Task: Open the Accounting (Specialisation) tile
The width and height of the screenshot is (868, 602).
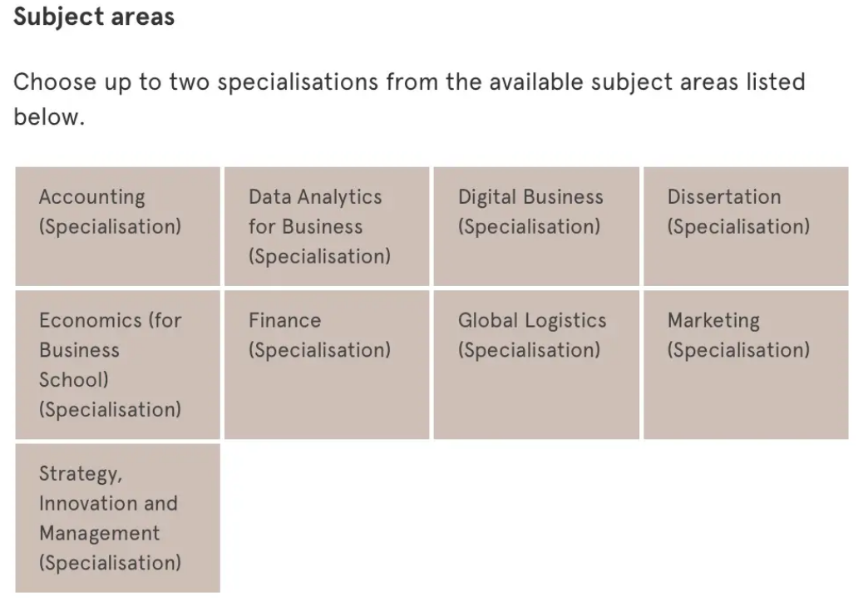Action: (117, 226)
